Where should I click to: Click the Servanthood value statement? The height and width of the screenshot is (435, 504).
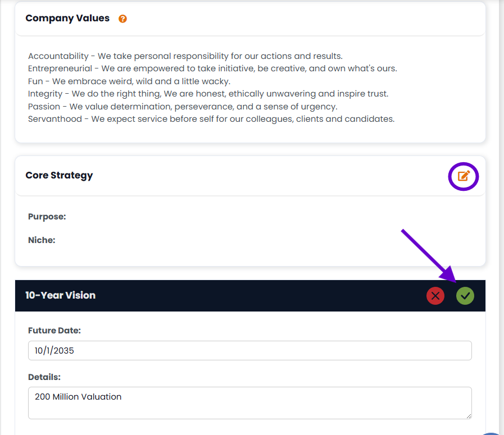[x=211, y=119]
